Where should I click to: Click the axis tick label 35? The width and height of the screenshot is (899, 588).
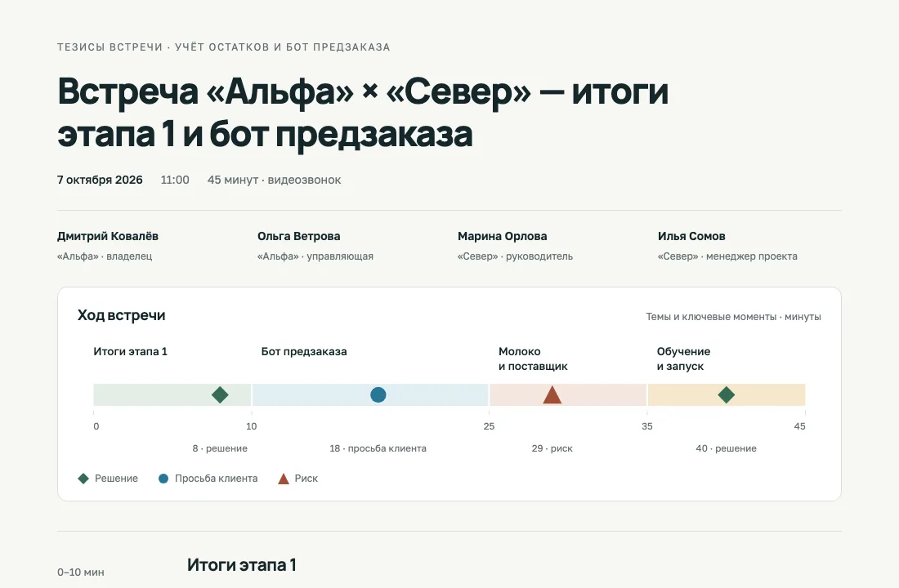pos(647,426)
